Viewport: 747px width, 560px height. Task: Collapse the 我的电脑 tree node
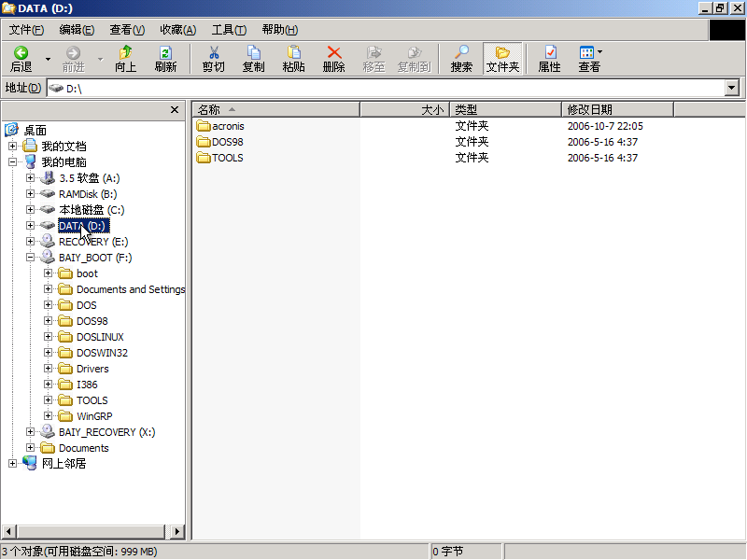pos(12,161)
